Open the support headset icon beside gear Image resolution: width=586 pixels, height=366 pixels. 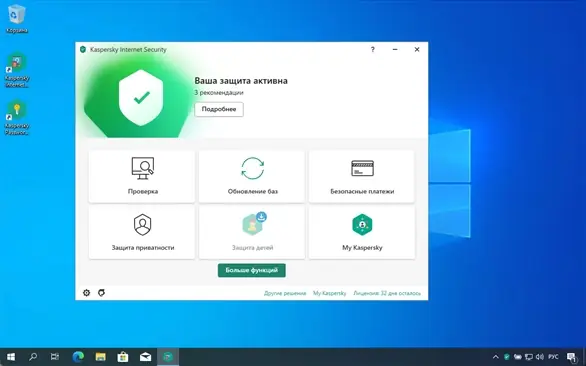pyautogui.click(x=101, y=293)
